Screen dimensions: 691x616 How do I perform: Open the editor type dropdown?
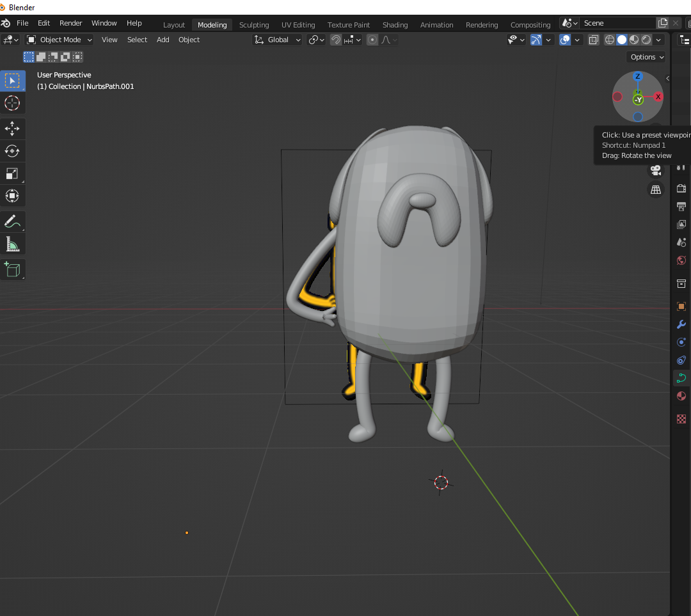11,40
